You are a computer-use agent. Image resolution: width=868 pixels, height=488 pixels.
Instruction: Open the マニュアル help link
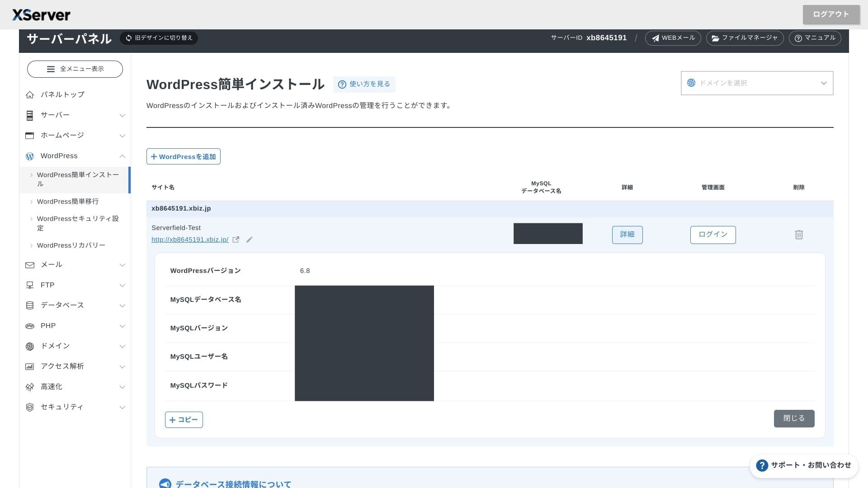(x=815, y=38)
